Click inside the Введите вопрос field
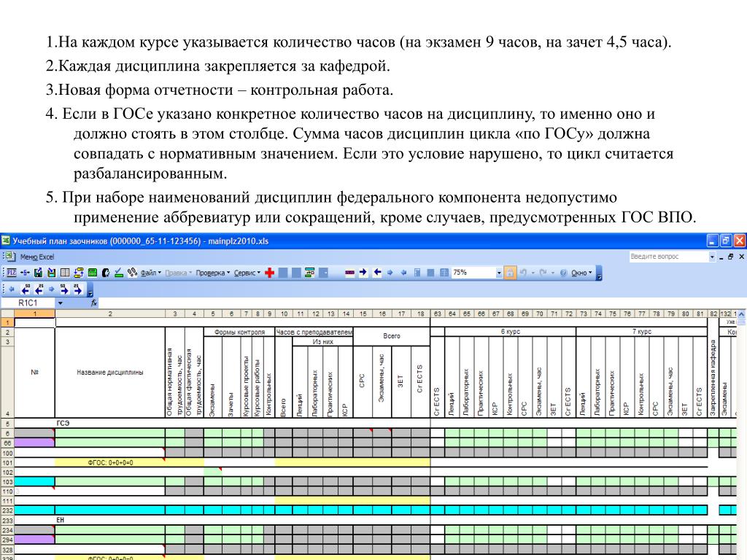 669,257
